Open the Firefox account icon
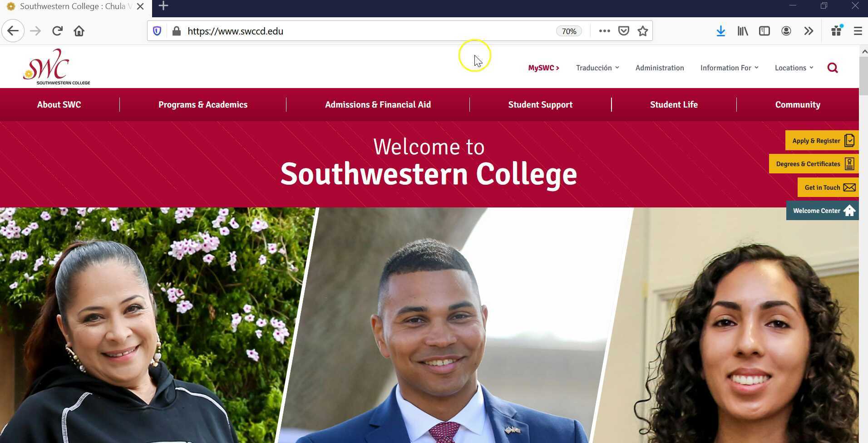 (x=786, y=31)
